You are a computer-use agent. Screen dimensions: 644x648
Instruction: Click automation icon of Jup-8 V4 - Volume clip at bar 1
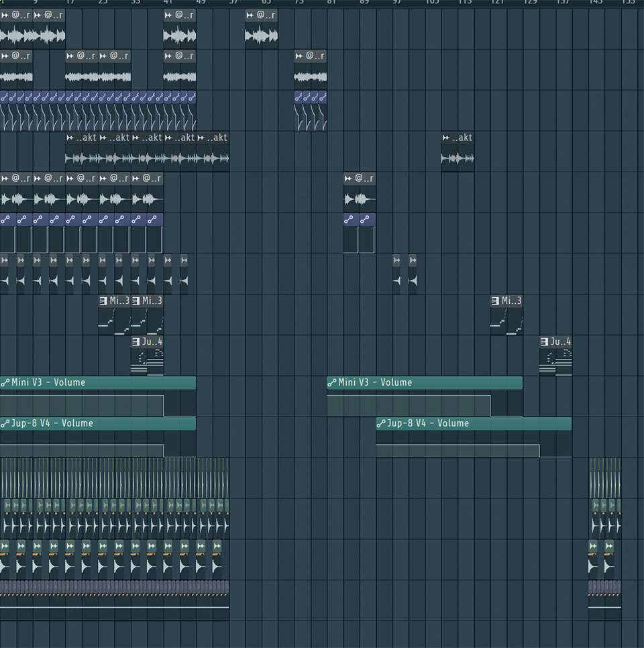[5, 423]
